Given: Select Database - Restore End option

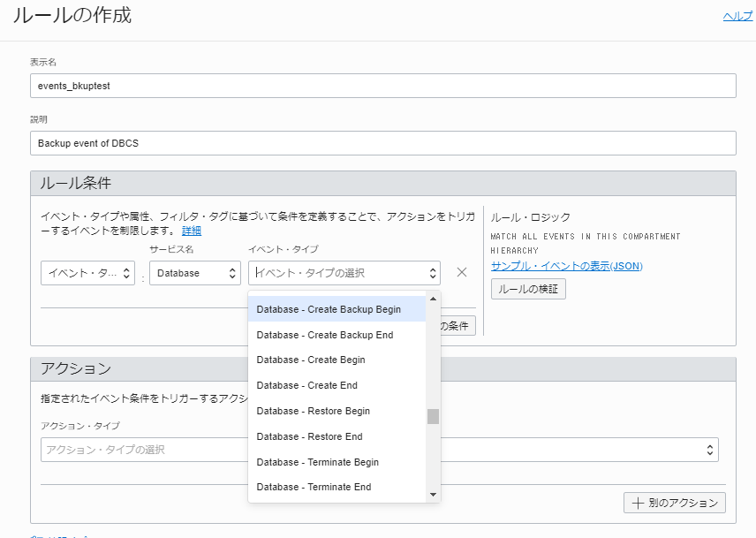Looking at the screenshot, I should [x=337, y=436].
